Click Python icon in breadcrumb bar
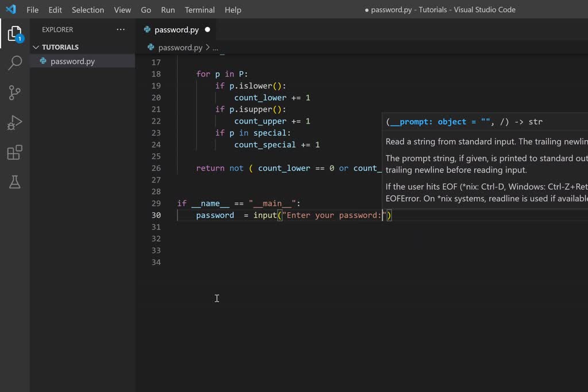Screen dimensions: 588x392 point(151,47)
